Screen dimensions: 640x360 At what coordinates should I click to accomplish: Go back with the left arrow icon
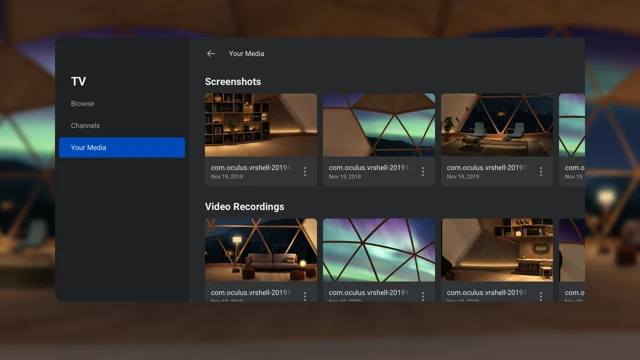click(x=211, y=53)
